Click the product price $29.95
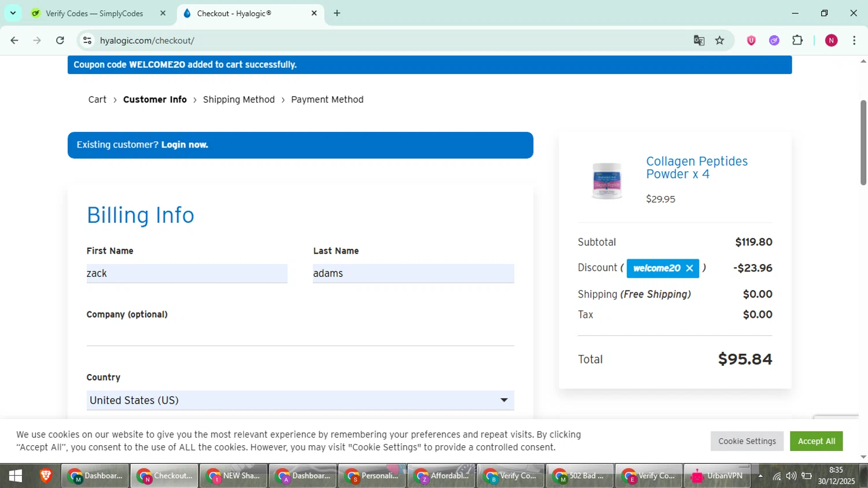 pos(661,199)
